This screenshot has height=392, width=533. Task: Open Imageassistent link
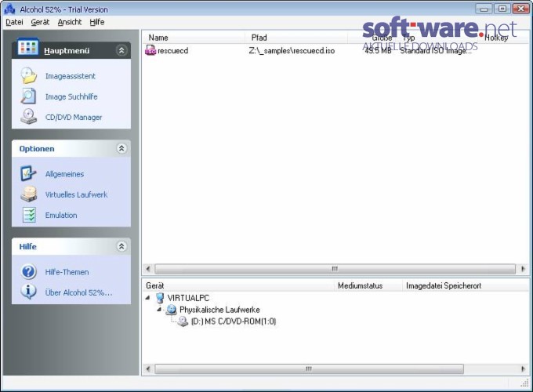coord(71,76)
